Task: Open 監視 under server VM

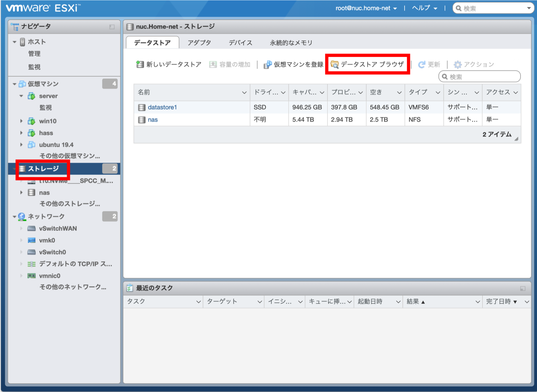Action: pos(46,108)
